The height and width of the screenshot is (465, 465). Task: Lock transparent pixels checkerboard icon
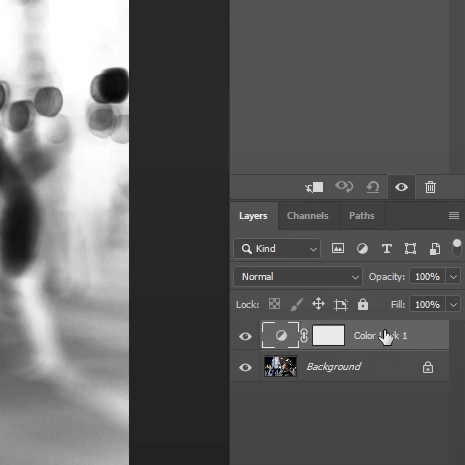(x=274, y=304)
